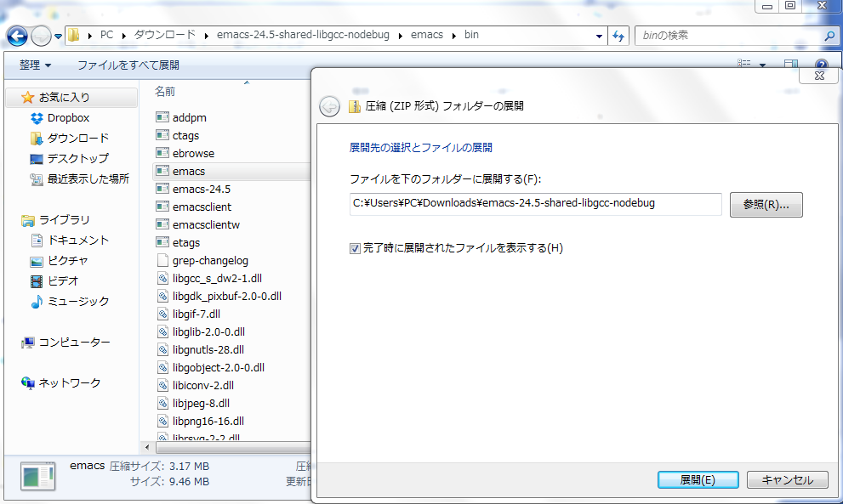Click PC in the address breadcrumb
The height and width of the screenshot is (504, 843).
(x=106, y=35)
